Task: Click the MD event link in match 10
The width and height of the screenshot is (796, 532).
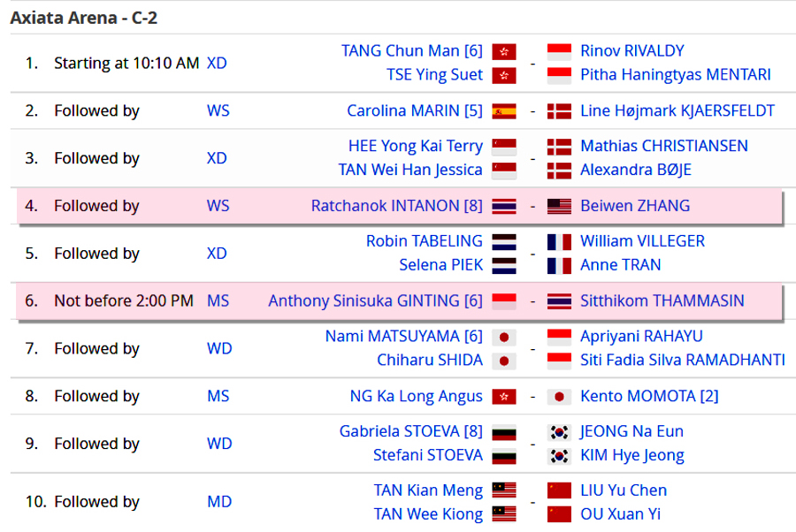Action: point(219,502)
